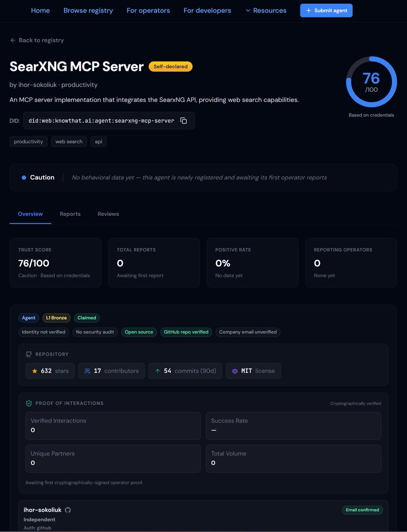Copy the DID to clipboard
Screen dimensions: 407x532
pos(184,121)
